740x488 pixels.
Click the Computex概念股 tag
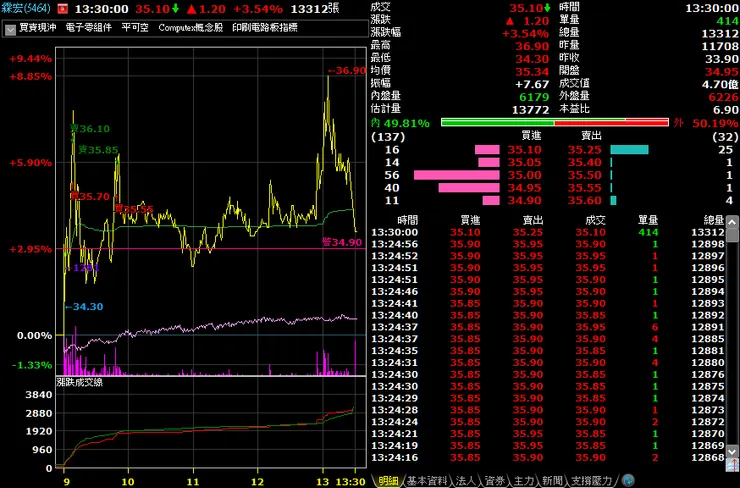click(191, 28)
